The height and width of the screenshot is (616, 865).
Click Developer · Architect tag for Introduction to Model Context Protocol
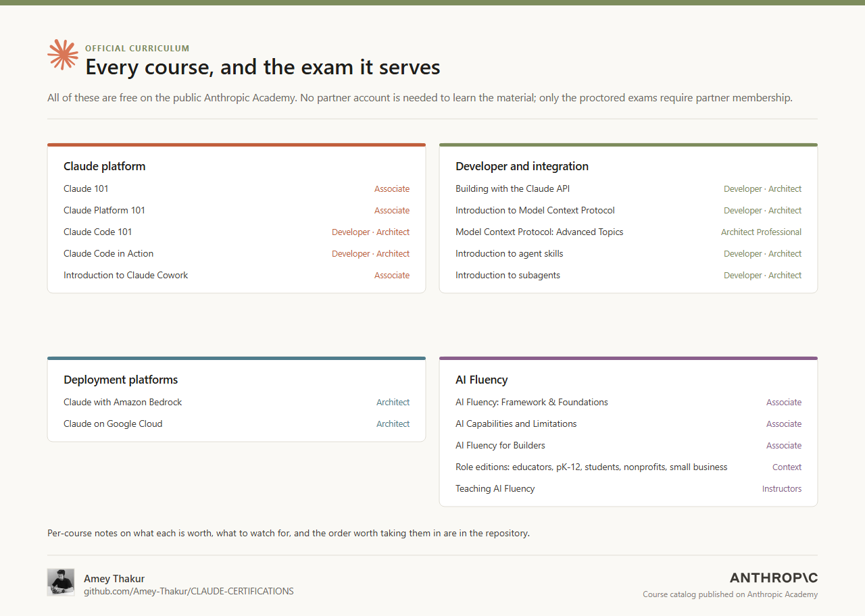[762, 211]
